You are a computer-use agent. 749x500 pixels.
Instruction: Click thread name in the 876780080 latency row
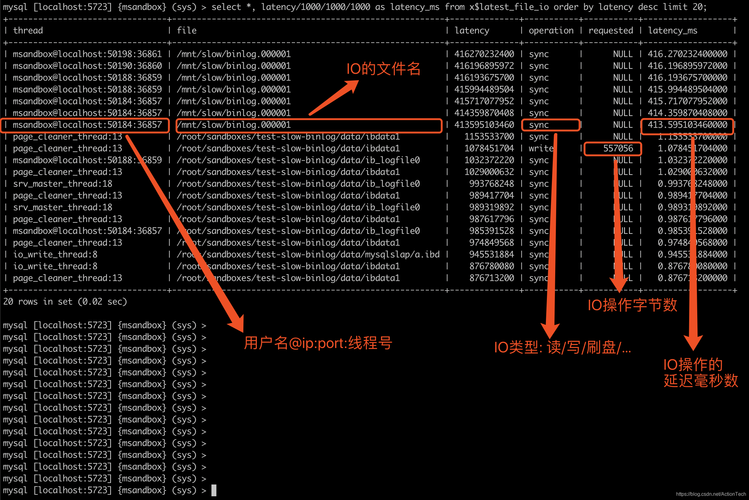[x=55, y=266]
